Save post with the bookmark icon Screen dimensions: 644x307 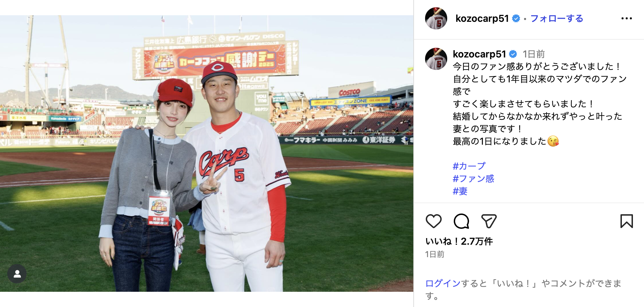pyautogui.click(x=626, y=221)
